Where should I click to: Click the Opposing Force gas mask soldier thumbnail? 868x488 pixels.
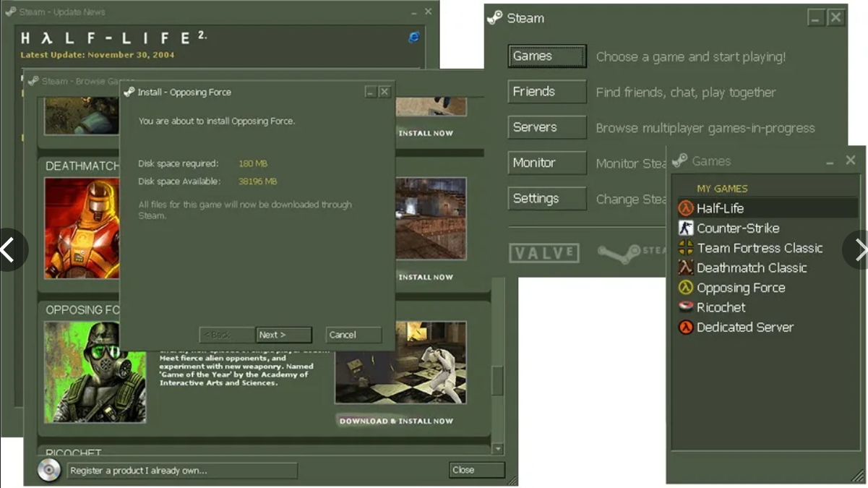[x=95, y=372]
